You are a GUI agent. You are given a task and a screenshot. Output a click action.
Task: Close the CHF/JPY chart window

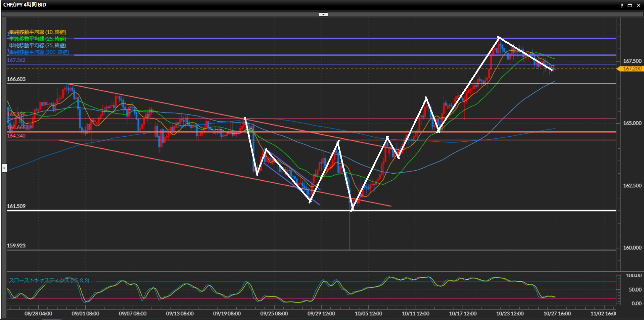638,5
